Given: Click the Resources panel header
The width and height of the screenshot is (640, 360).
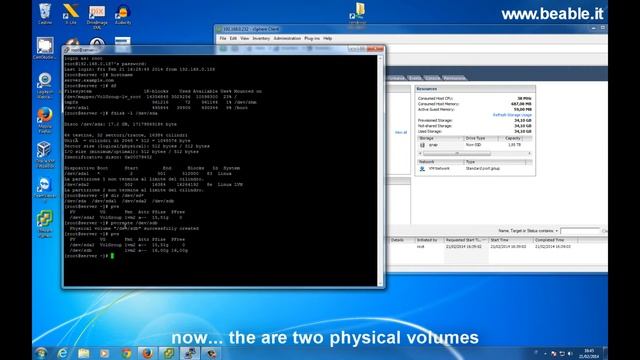Looking at the screenshot, I should [475, 89].
